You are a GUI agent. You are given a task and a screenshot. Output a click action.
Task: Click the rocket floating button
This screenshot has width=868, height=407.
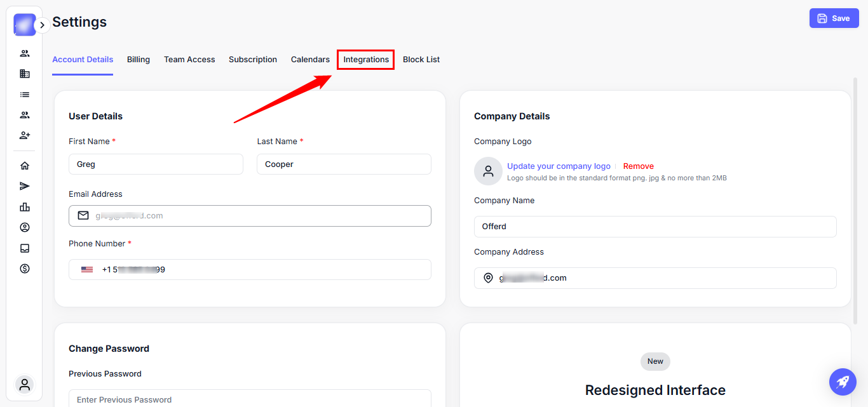(x=843, y=382)
